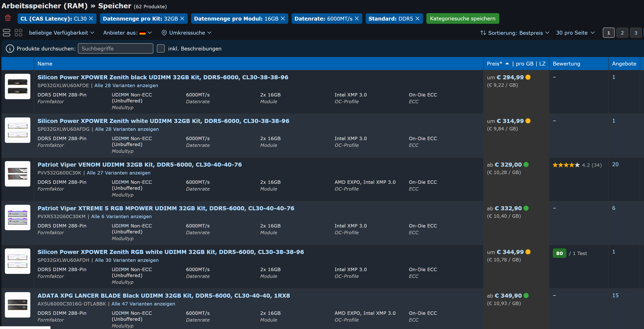Click the Kategoriesuche speichern button
The image size is (644, 329).
[462, 18]
